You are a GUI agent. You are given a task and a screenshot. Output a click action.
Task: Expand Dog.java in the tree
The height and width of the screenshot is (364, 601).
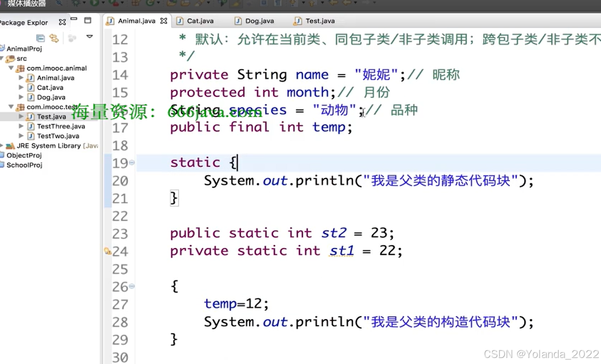(21, 97)
